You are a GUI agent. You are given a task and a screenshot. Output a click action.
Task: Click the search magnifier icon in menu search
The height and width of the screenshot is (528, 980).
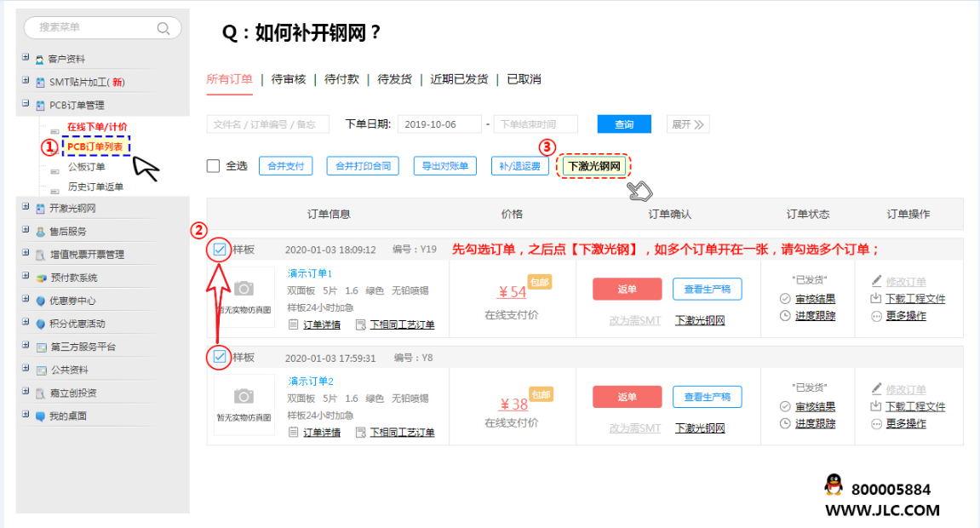[x=163, y=28]
